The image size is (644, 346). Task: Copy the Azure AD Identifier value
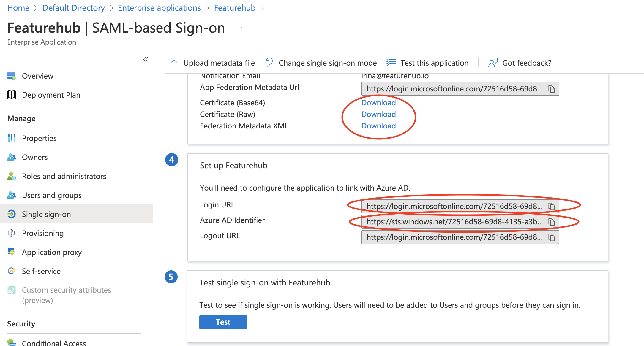552,221
